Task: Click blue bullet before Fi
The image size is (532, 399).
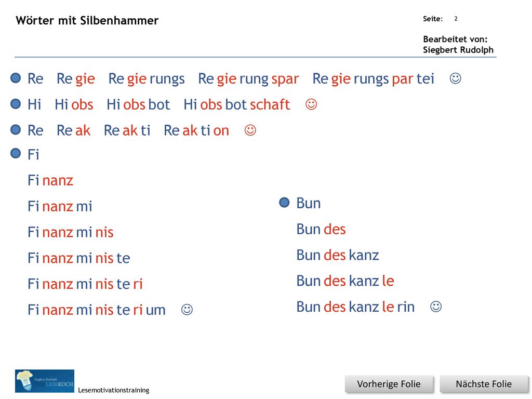Action: point(16,153)
